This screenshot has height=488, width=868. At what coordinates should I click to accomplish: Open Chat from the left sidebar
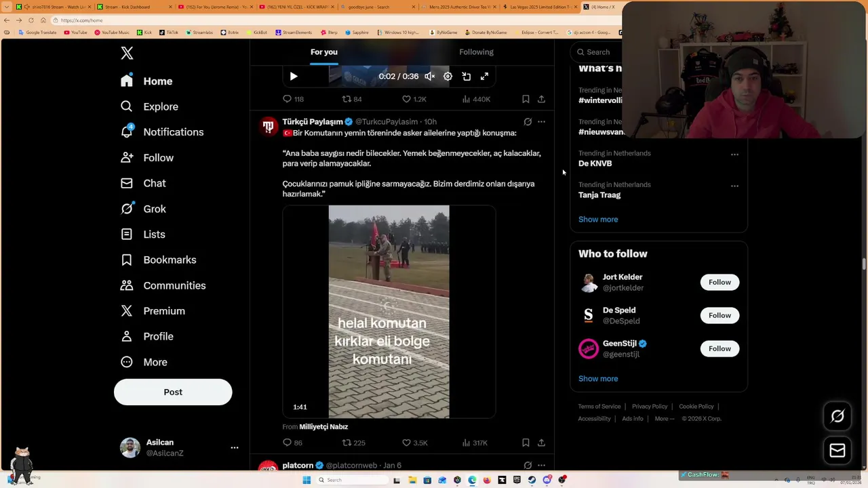(143, 184)
